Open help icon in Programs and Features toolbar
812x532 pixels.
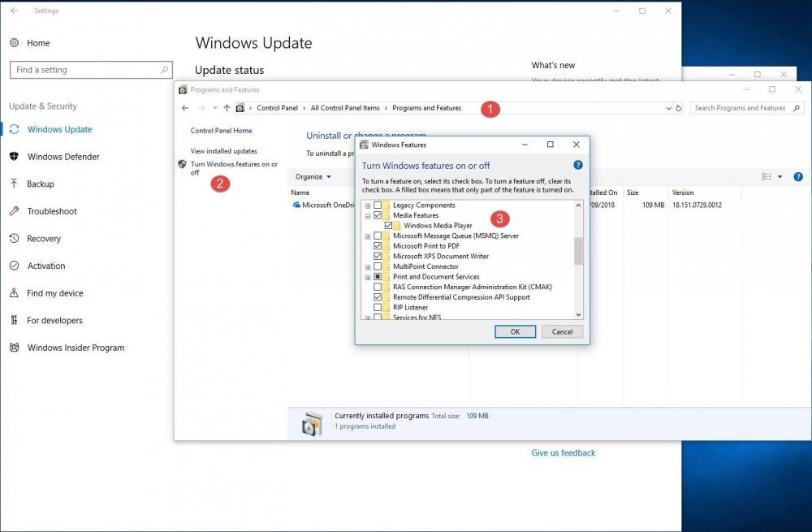[x=798, y=176]
